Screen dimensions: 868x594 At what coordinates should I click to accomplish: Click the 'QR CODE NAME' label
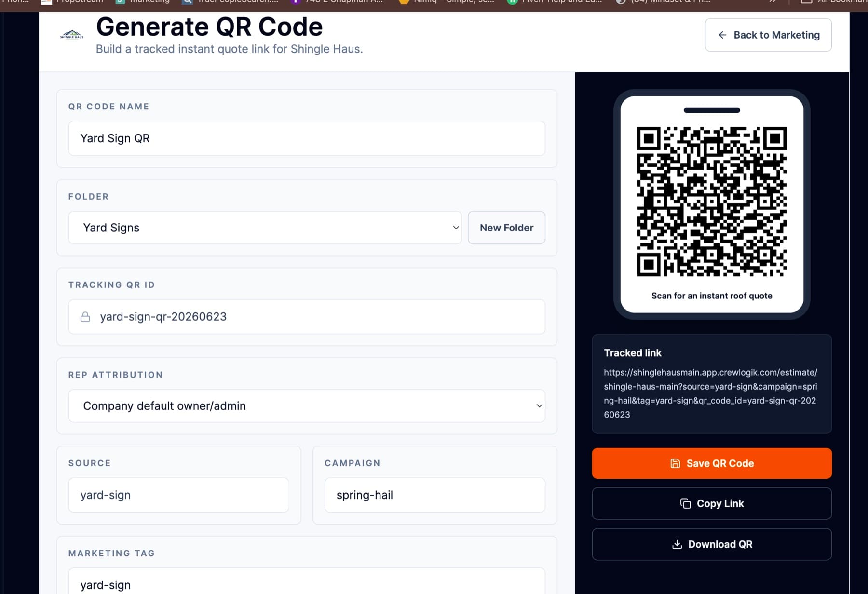click(108, 107)
